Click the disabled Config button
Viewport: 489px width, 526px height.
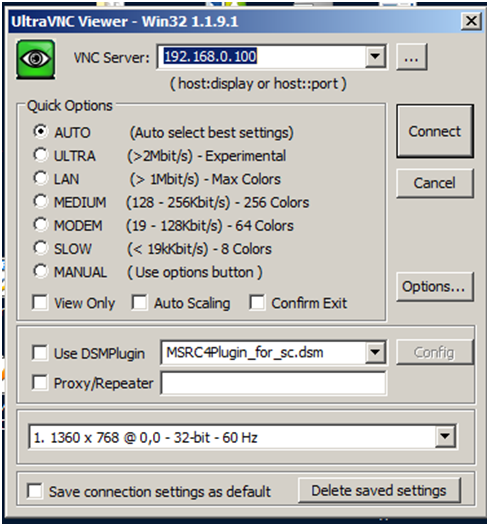435,352
